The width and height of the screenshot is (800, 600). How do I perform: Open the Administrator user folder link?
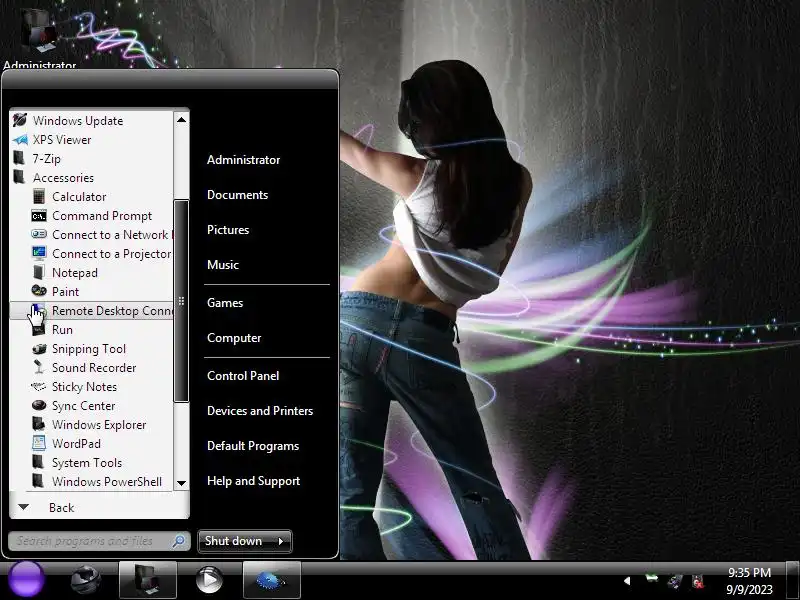(243, 160)
